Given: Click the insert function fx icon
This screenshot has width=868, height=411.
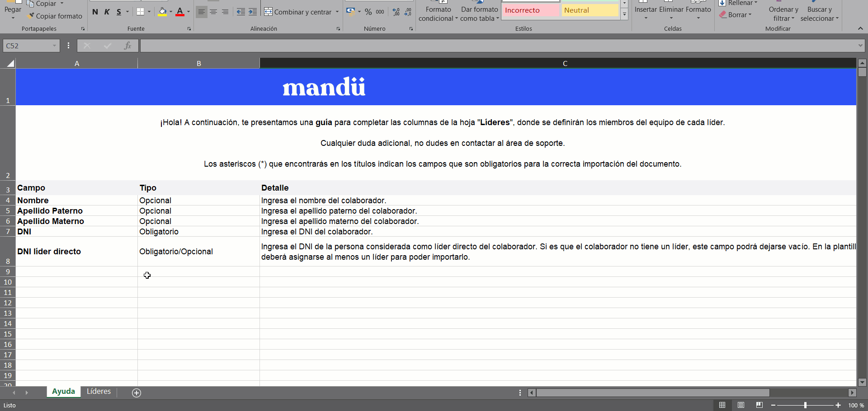Looking at the screenshot, I should (128, 46).
